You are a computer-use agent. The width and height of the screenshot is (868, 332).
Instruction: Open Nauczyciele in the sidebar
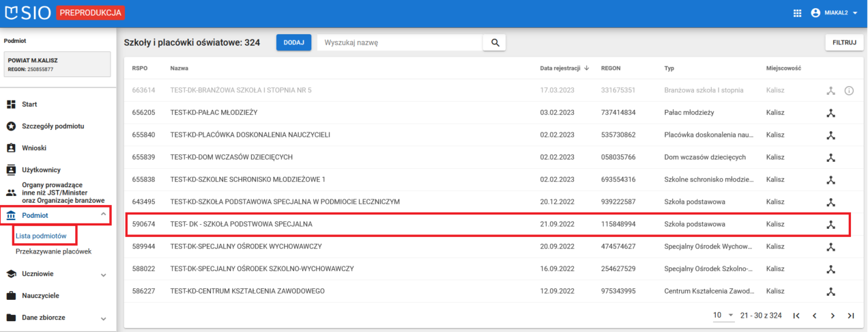click(58, 296)
